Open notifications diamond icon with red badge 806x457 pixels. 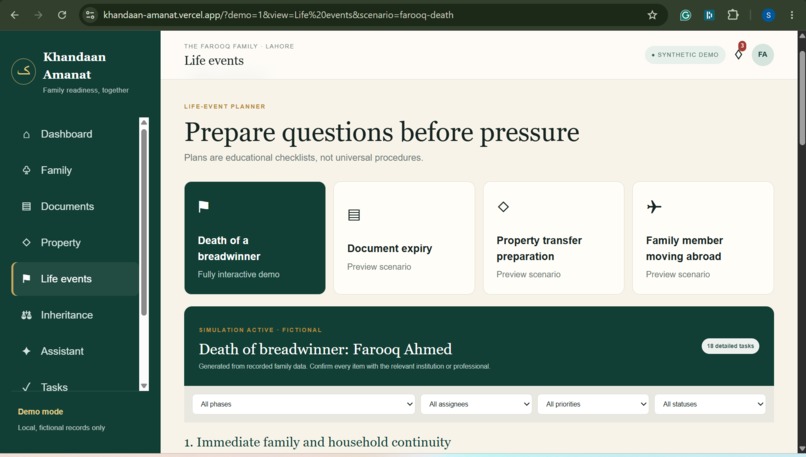pyautogui.click(x=739, y=53)
